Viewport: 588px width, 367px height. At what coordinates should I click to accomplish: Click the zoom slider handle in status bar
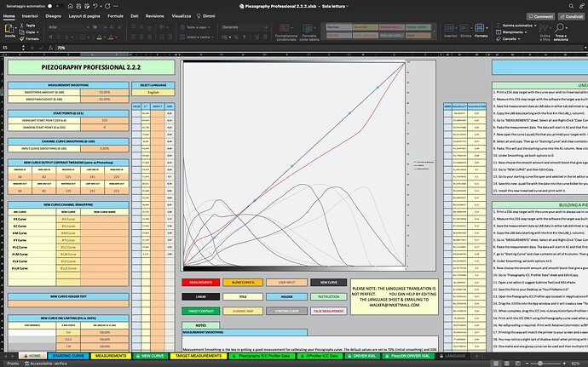tap(540, 364)
